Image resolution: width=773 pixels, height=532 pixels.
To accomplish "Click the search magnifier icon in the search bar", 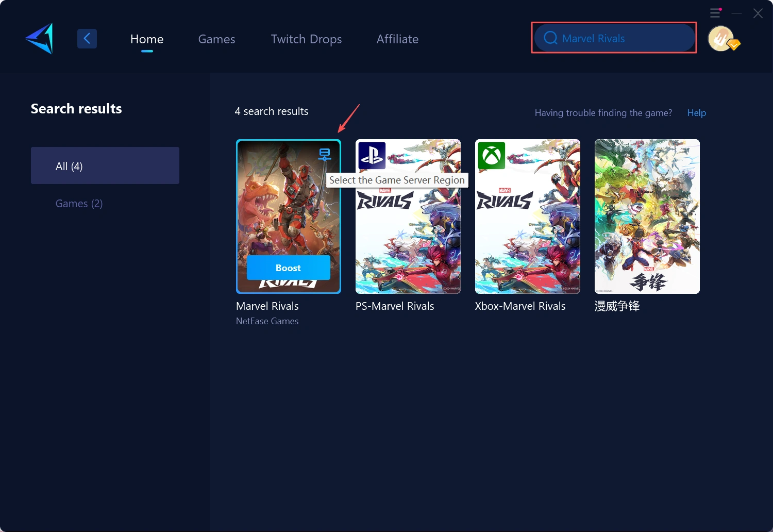I will 550,38.
